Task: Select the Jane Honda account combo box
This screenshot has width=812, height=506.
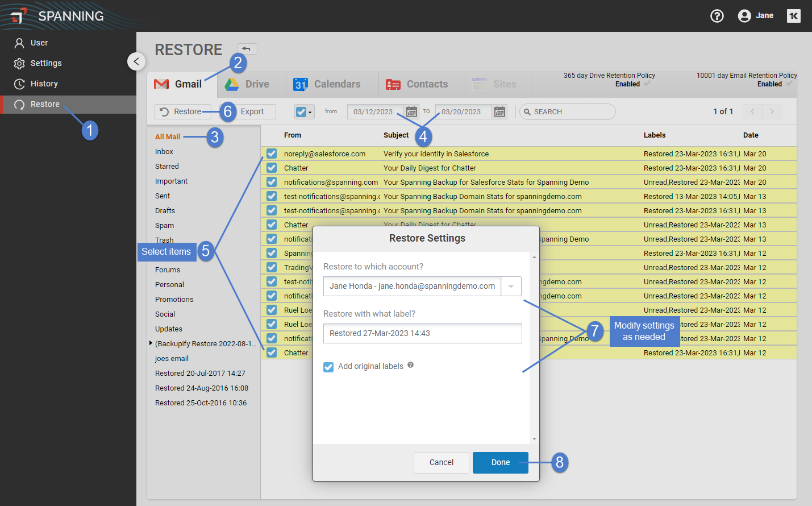Action: pos(422,286)
